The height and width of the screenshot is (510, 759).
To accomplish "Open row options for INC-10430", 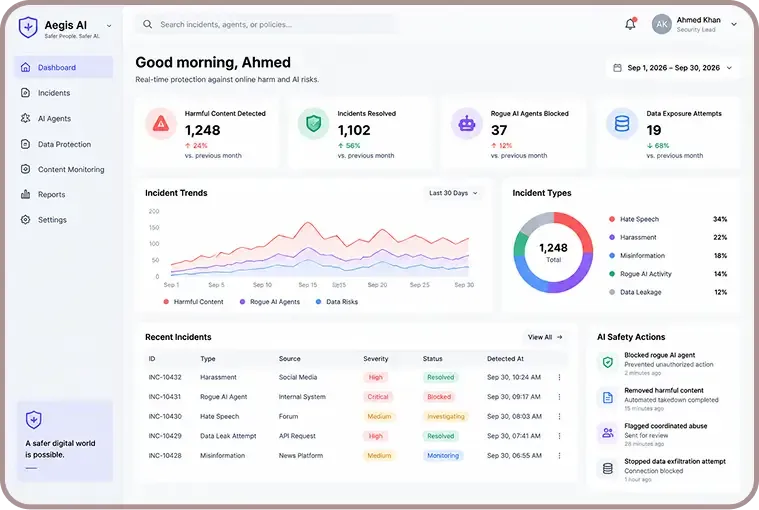I will click(x=560, y=417).
